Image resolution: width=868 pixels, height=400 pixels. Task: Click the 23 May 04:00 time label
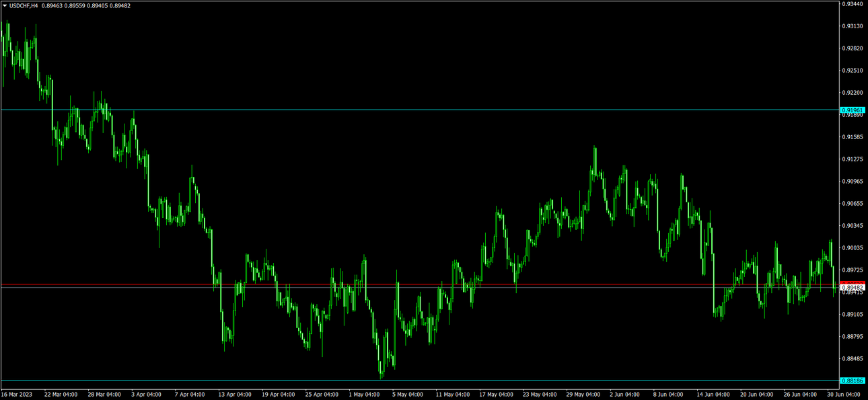[x=540, y=395]
